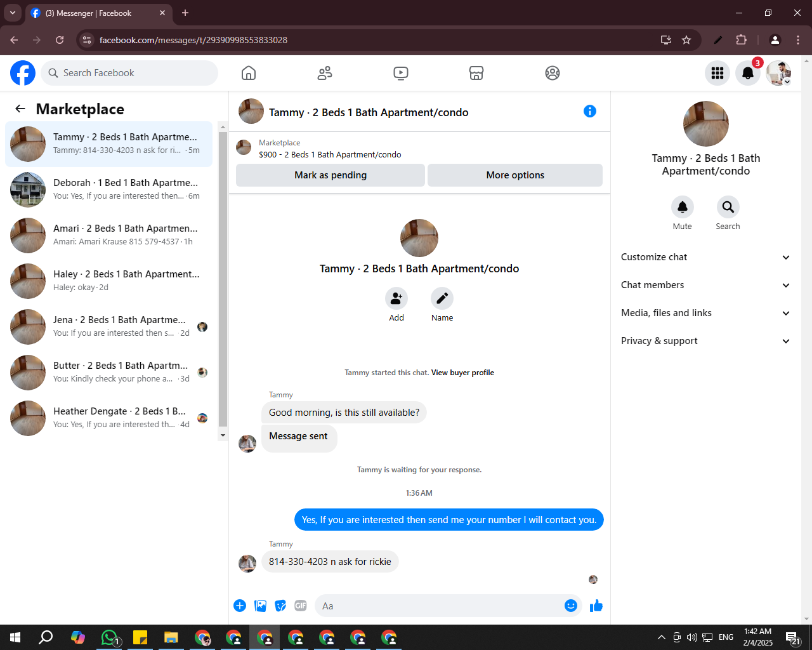Screen dimensions: 812x650
Task: Open the Video (Watch) icon
Action: coord(401,73)
